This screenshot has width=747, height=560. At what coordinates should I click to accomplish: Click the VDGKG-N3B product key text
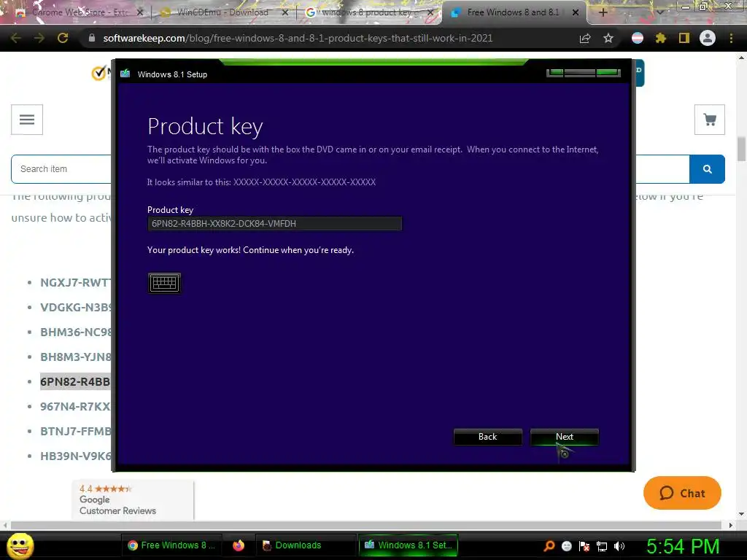click(x=75, y=307)
